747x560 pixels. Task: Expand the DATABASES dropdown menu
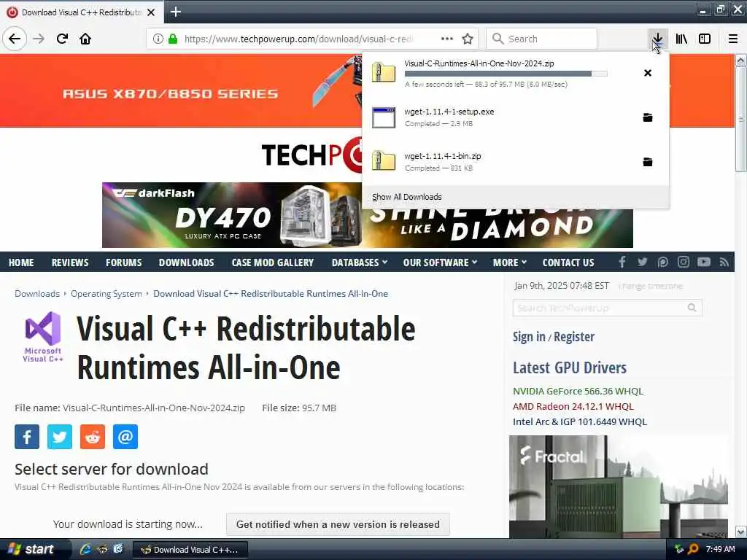click(360, 262)
